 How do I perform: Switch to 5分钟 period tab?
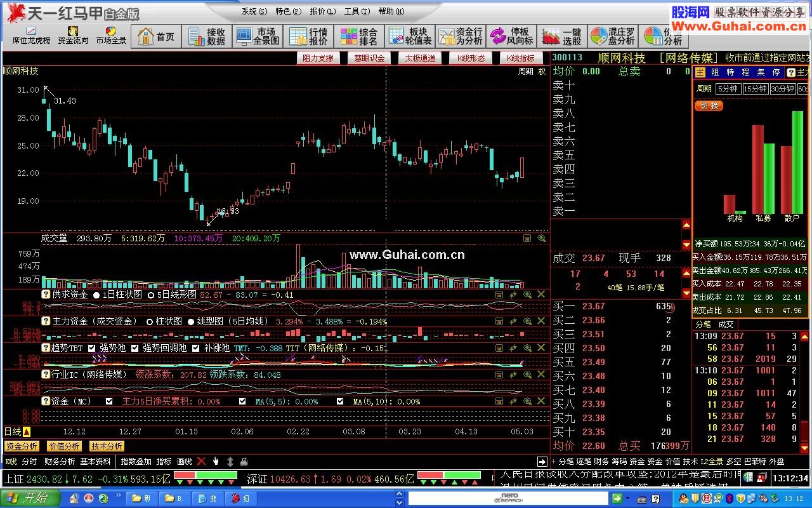[728, 89]
